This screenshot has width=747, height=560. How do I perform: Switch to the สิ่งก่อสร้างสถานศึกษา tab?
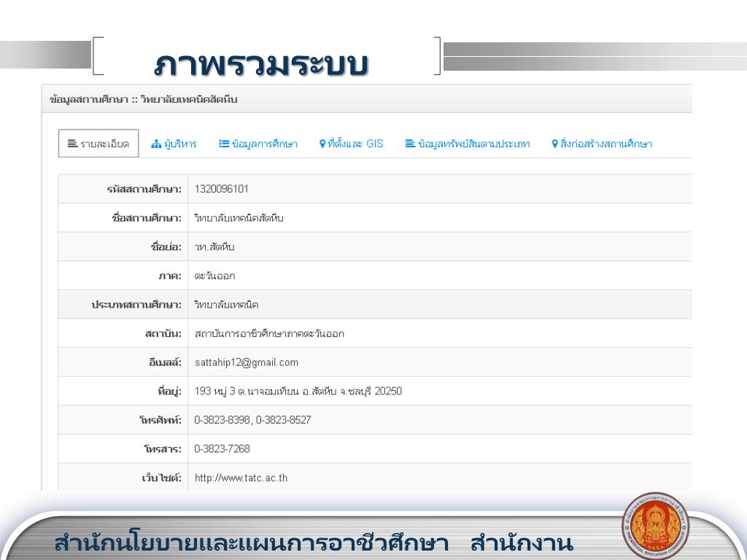point(602,144)
